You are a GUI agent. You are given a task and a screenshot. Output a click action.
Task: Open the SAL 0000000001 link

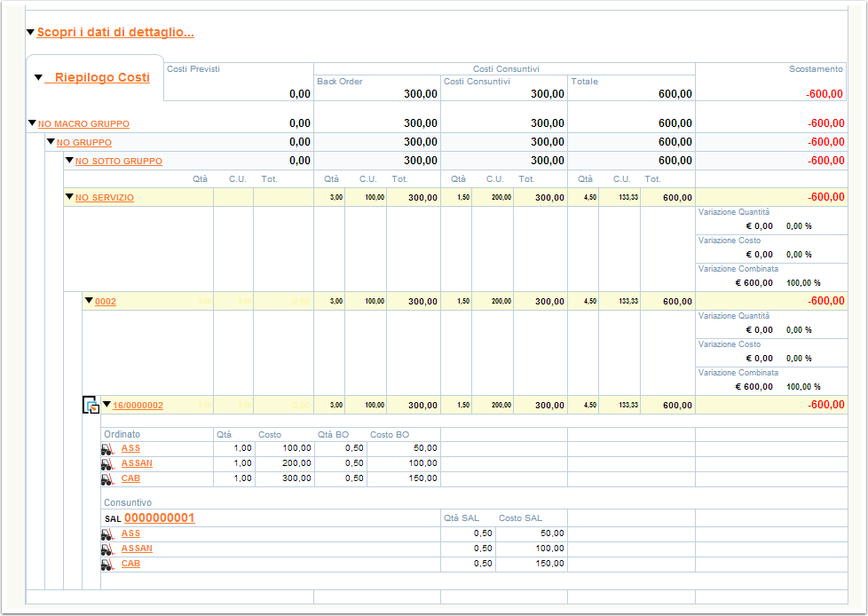pyautogui.click(x=160, y=518)
